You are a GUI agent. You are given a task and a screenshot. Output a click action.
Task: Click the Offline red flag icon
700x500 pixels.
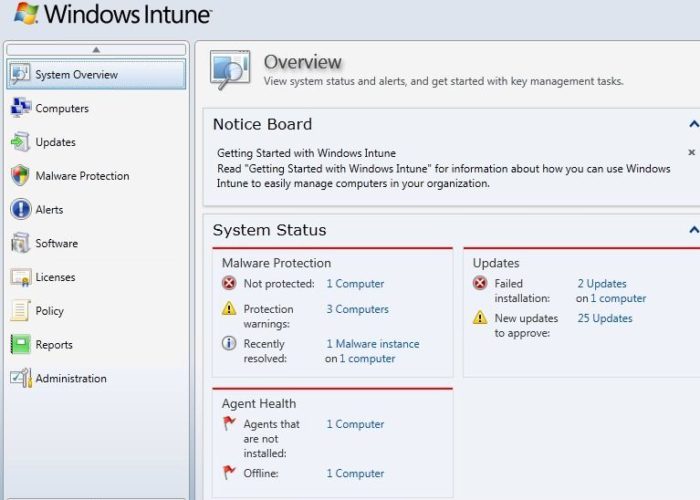point(229,472)
